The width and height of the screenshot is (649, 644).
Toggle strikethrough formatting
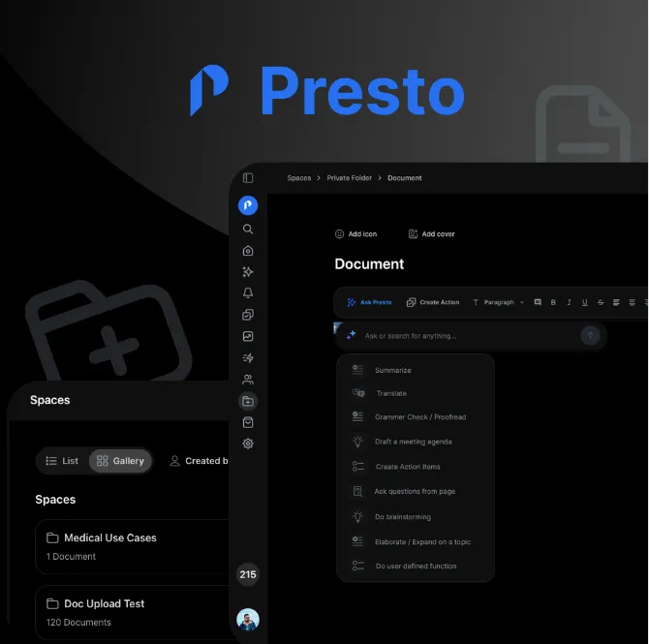tap(601, 302)
